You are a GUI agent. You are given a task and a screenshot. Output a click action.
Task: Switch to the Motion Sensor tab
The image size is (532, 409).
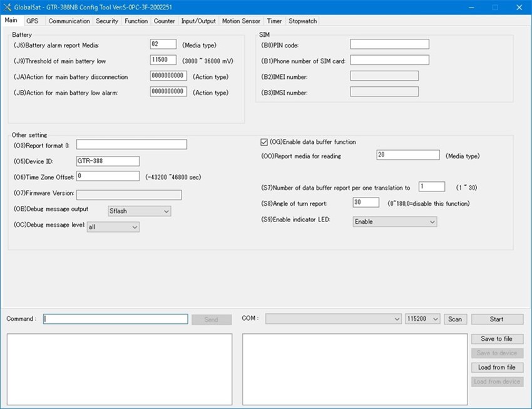(241, 21)
